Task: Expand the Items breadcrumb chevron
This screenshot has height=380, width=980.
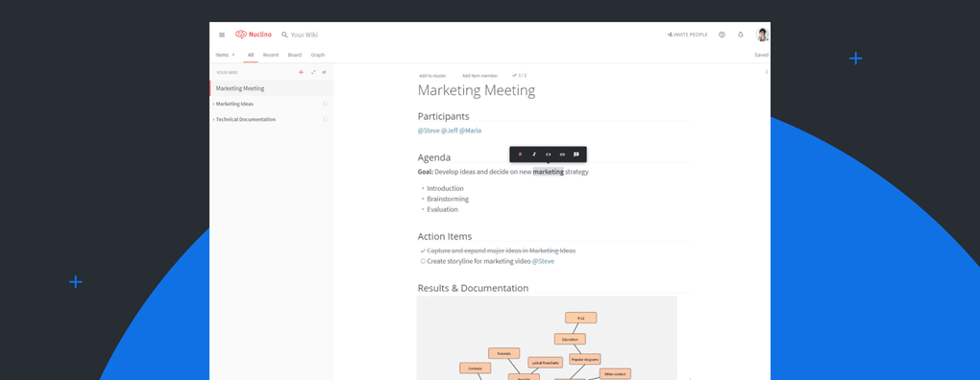Action: [x=233, y=55]
